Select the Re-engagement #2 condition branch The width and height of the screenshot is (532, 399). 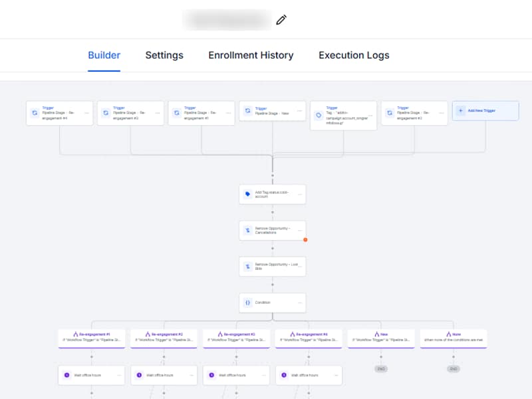pos(164,338)
